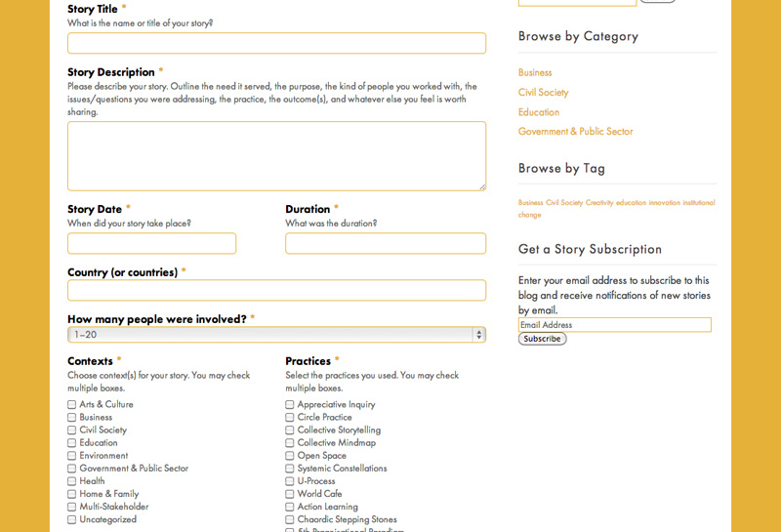Open the Civil Society category link
Screen dimensions: 781x532
point(544,93)
